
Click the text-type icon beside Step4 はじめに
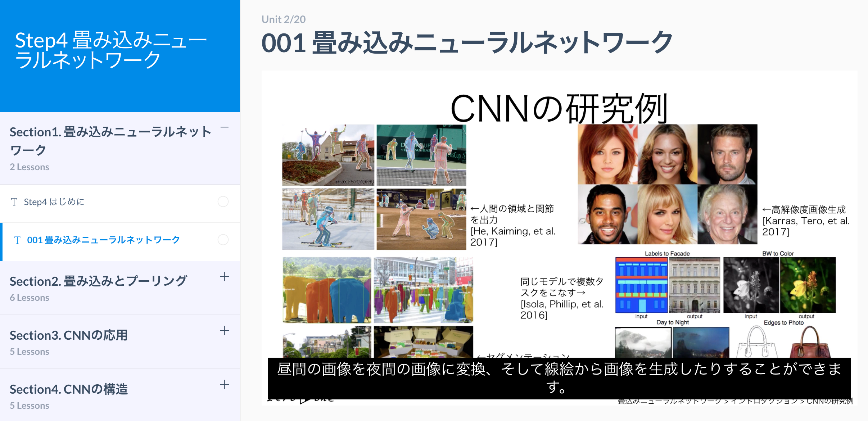[14, 202]
